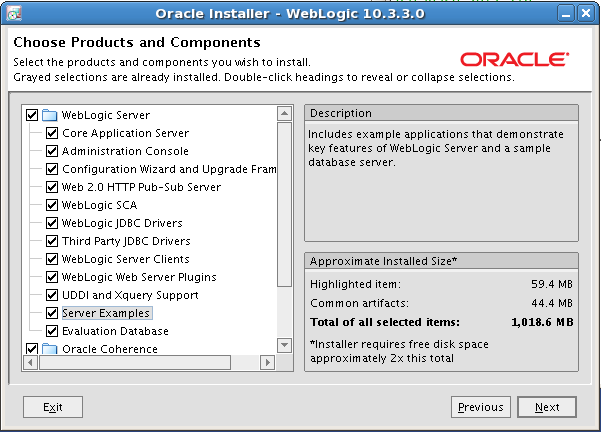
Task: Select the WebLogic SCA label
Action: pos(99,205)
